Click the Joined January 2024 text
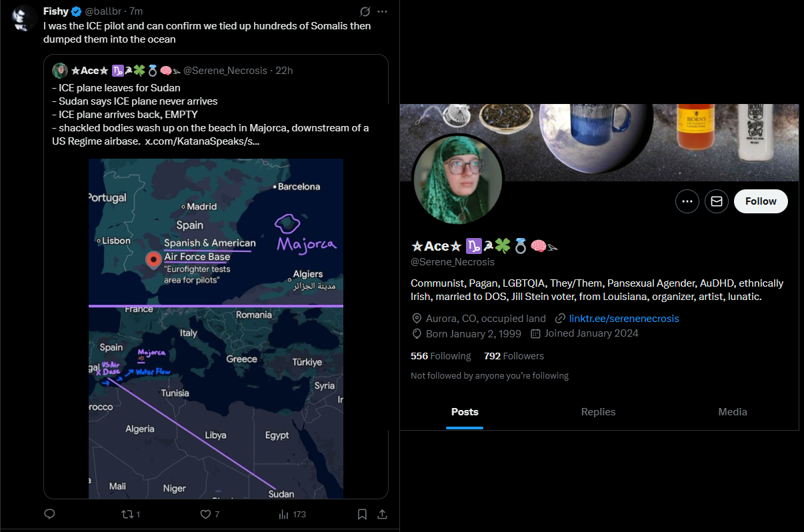804x532 pixels. (591, 333)
